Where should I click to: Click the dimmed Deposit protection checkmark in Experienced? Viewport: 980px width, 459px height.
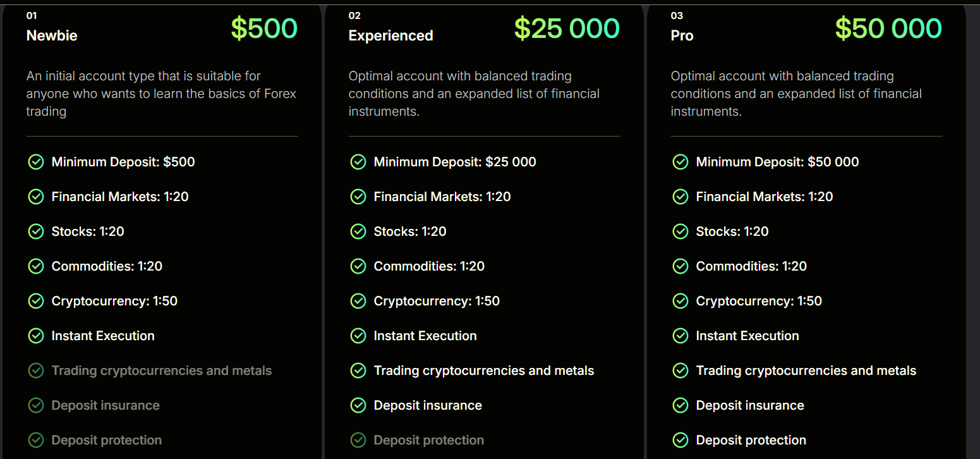pos(358,440)
